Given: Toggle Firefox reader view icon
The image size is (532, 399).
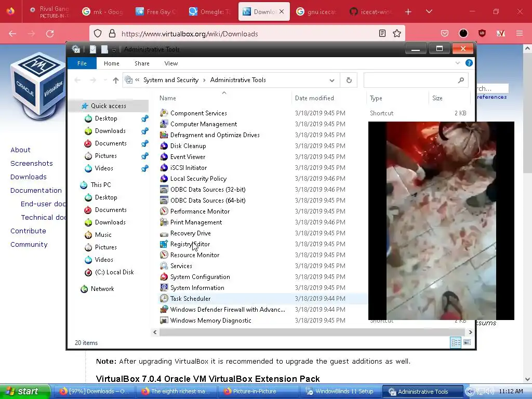Looking at the screenshot, I should click(382, 34).
